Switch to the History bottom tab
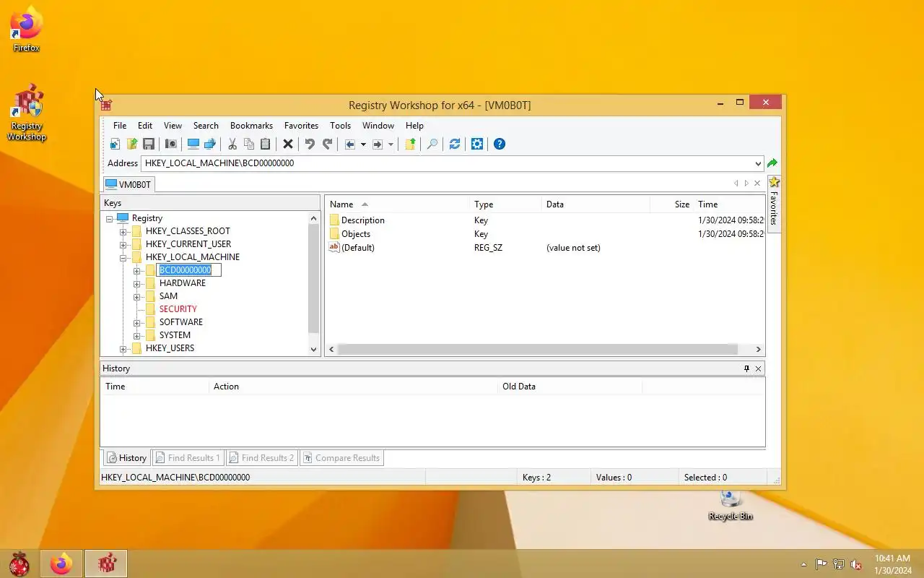The width and height of the screenshot is (924, 578). 126,457
